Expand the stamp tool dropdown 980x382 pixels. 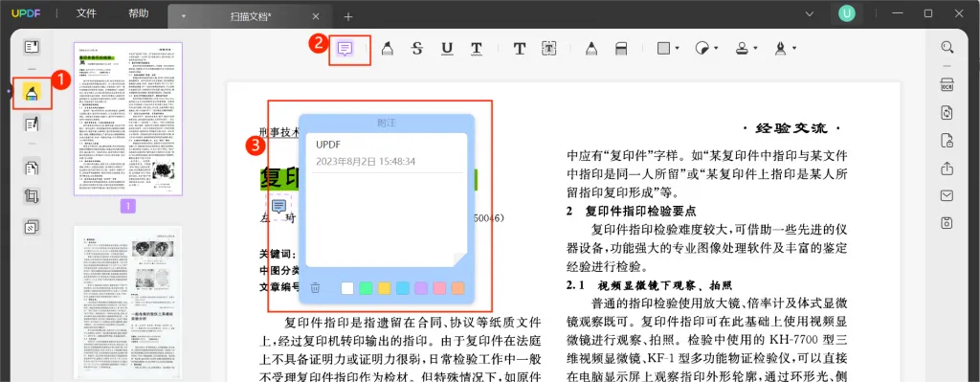tap(755, 48)
